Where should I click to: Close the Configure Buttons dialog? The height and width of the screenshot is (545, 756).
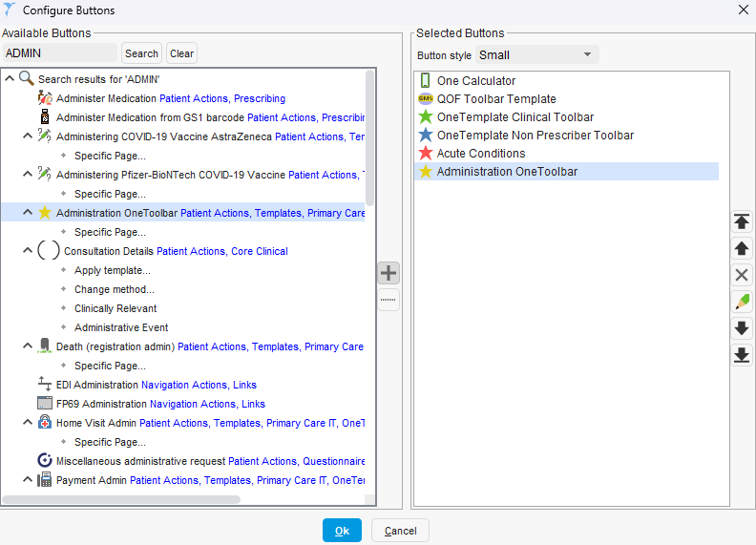[744, 10]
